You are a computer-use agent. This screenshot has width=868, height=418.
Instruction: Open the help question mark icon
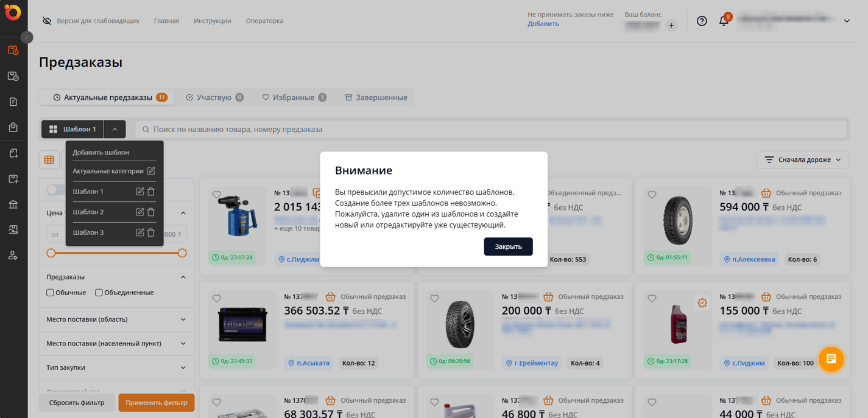click(x=702, y=21)
